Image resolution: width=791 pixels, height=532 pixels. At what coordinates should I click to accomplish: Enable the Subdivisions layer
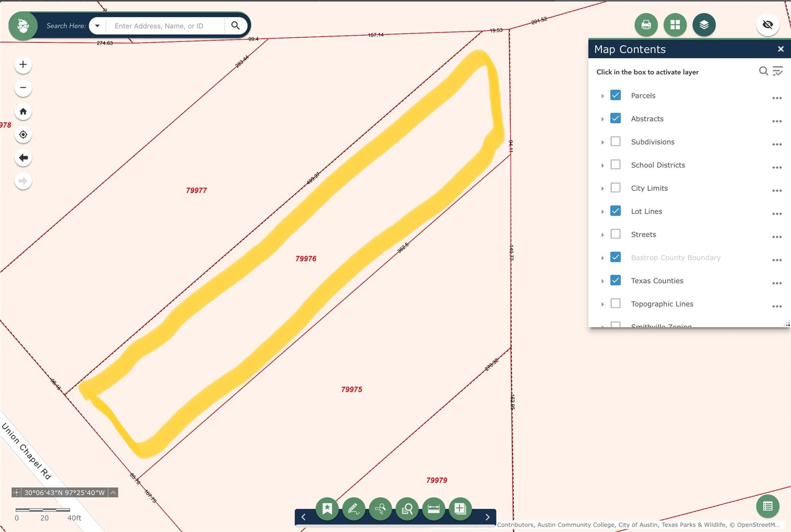[616, 141]
